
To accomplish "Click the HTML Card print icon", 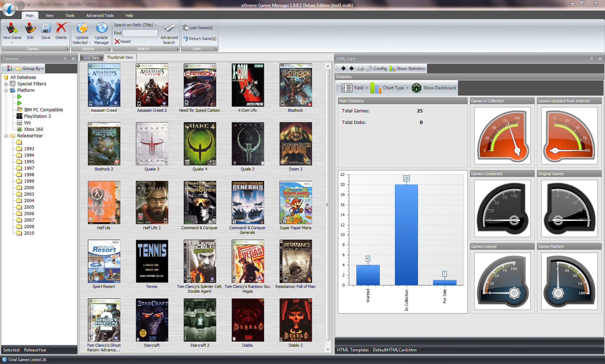I will click(361, 68).
